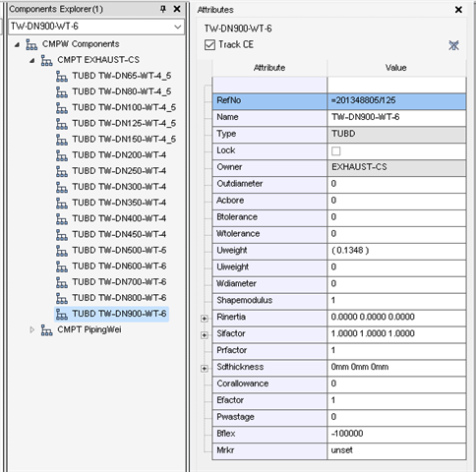Image resolution: width=476 pixels, height=472 pixels.
Task: Select TUBD TW-DN600-WT-6 in the tree
Action: tap(119, 266)
